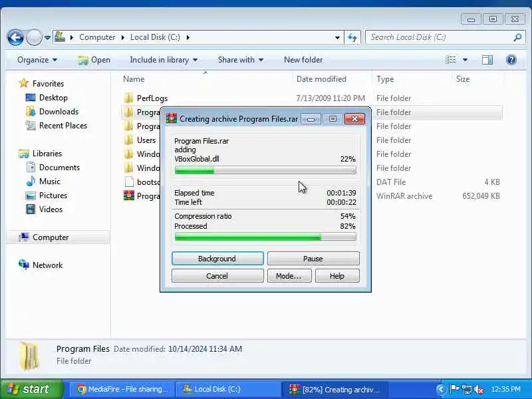Click the Explorer forward arrow button
532x399 pixels.
[x=34, y=37]
